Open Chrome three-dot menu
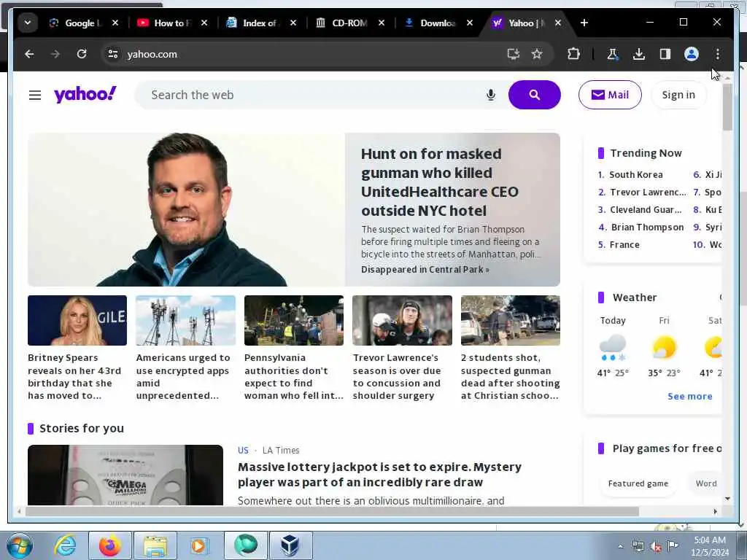The height and width of the screenshot is (560, 747). click(x=718, y=54)
